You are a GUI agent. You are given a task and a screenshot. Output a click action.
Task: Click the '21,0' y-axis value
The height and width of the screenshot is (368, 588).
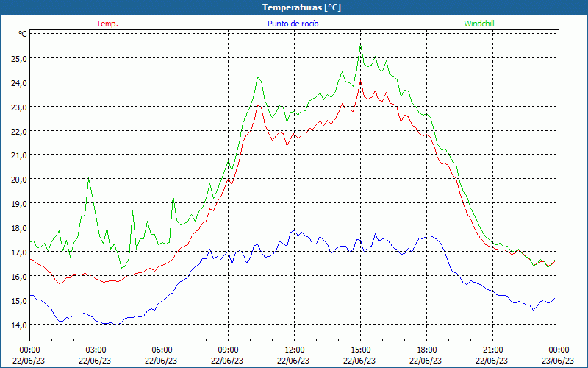[21, 155]
